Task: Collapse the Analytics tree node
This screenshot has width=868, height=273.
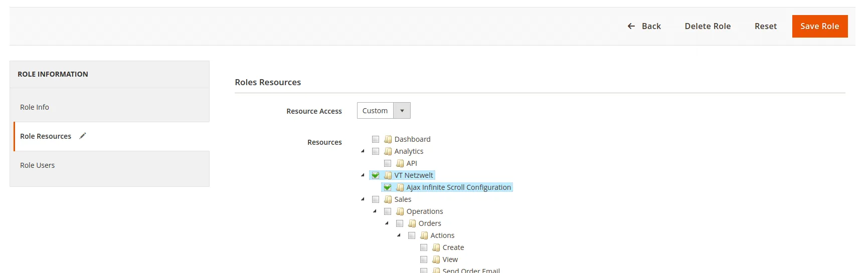Action: click(363, 151)
